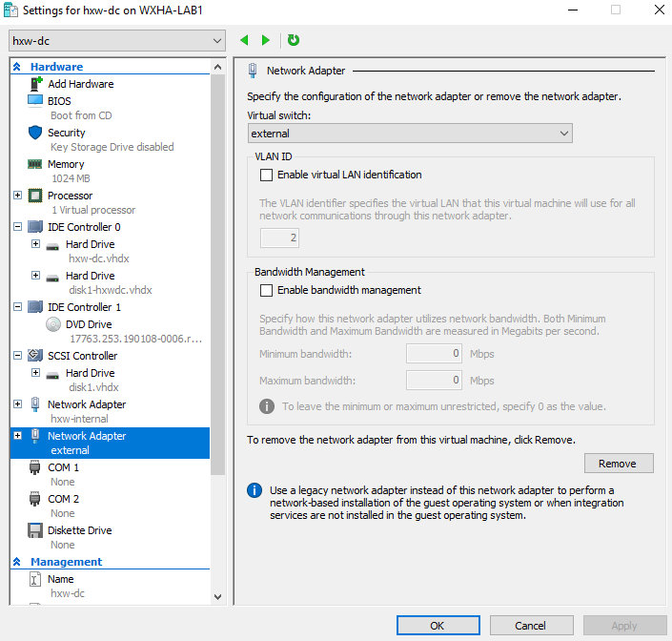This screenshot has height=641, width=672.
Task: Enable virtual LAN identification checkbox
Action: coord(266,175)
